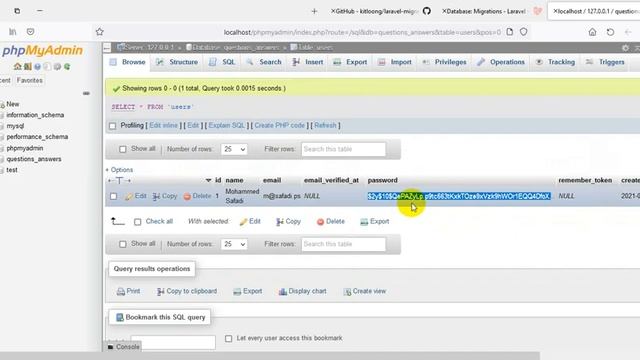
Task: Click the Explain SQL link
Action: [x=227, y=125]
